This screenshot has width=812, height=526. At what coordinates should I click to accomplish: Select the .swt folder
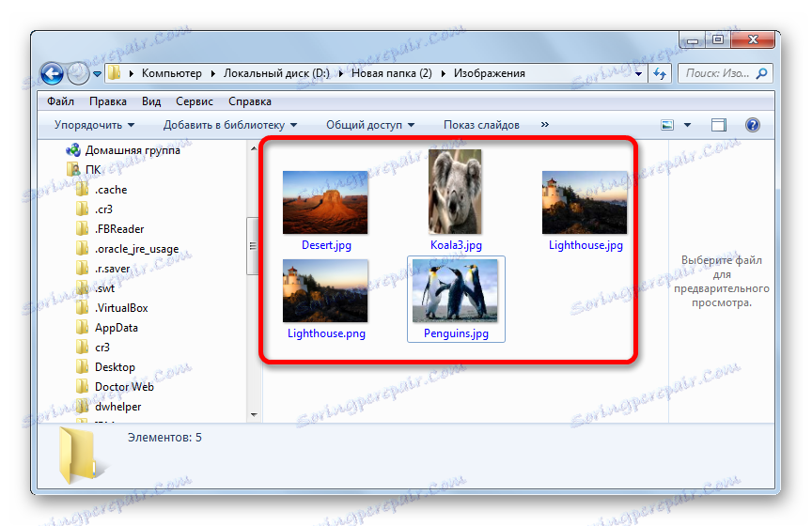pyautogui.click(x=104, y=288)
